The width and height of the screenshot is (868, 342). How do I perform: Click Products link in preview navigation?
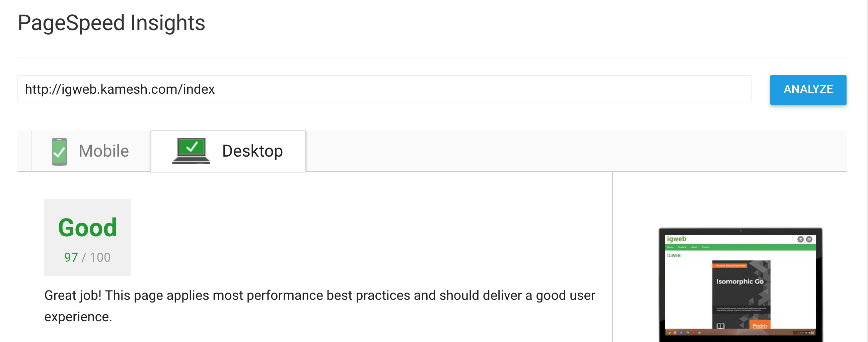click(682, 247)
